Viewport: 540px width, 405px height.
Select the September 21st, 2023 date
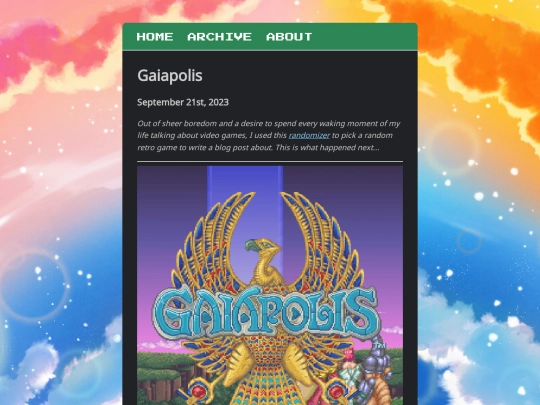click(x=183, y=102)
